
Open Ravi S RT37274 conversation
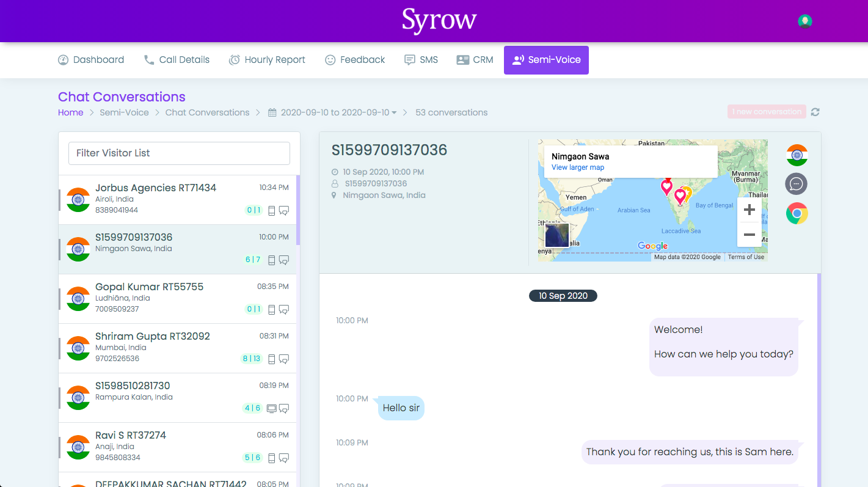(177, 447)
